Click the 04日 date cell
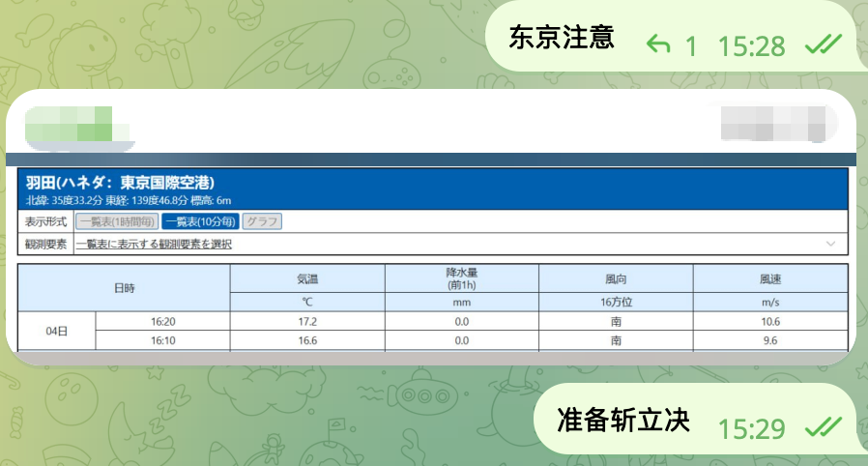The image size is (868, 466). [x=56, y=331]
